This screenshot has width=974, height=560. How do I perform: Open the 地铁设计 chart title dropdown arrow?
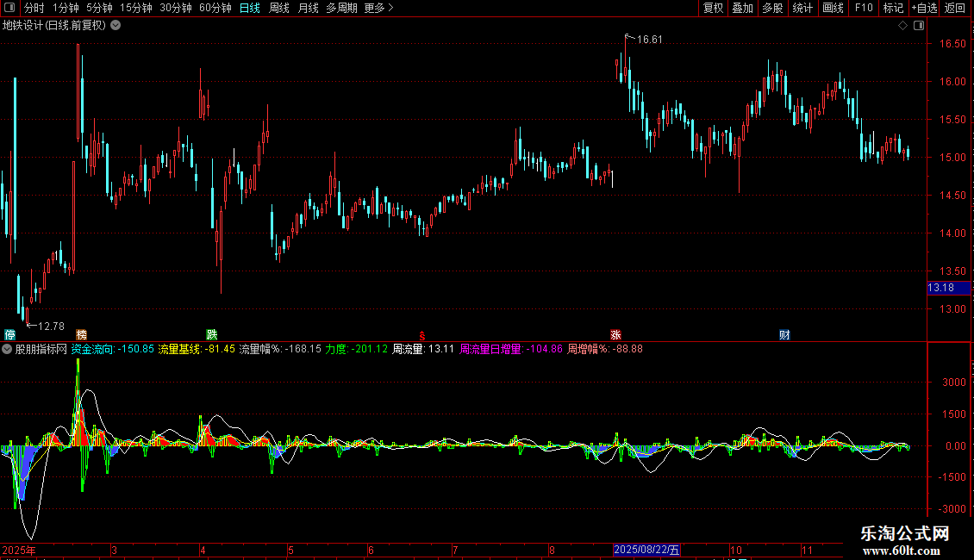pyautogui.click(x=116, y=26)
